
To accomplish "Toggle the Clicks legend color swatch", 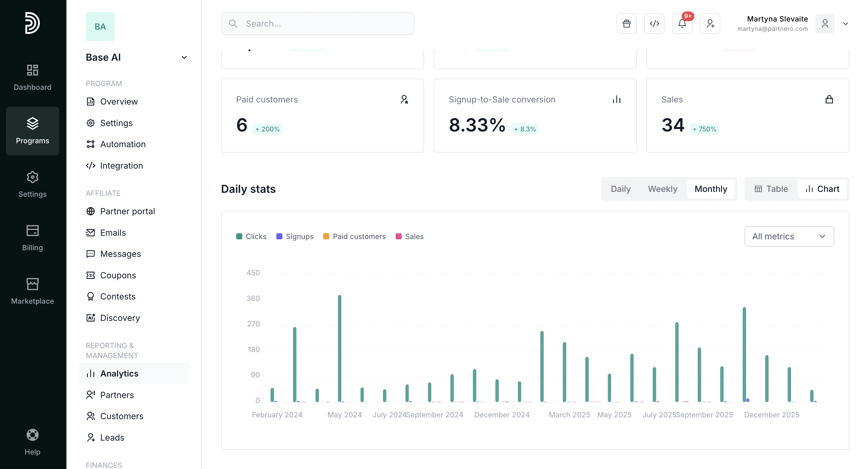I will point(239,236).
